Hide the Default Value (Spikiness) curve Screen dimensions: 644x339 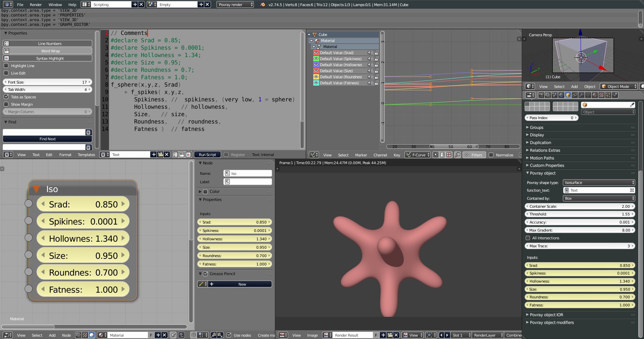click(316, 59)
